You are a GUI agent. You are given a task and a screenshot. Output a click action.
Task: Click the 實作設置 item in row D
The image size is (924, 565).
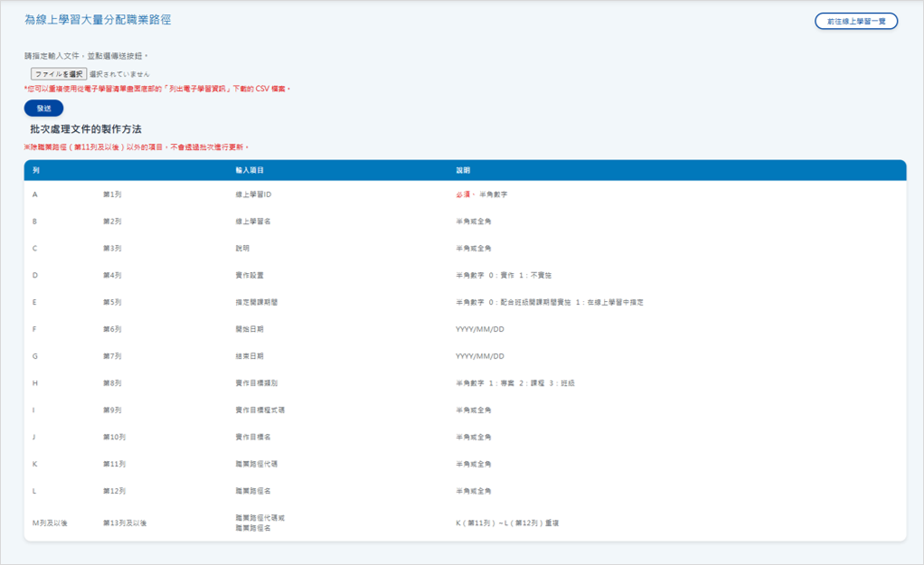249,275
